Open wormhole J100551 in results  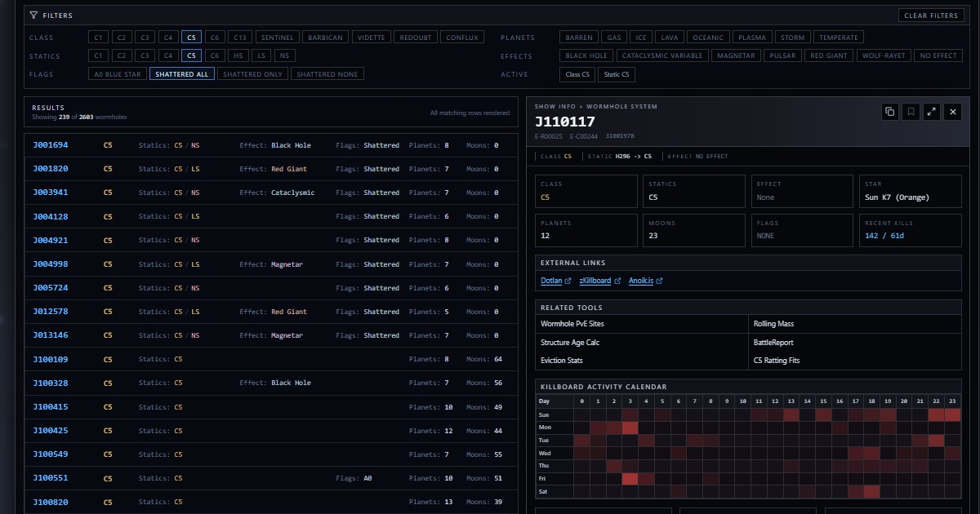271,478
